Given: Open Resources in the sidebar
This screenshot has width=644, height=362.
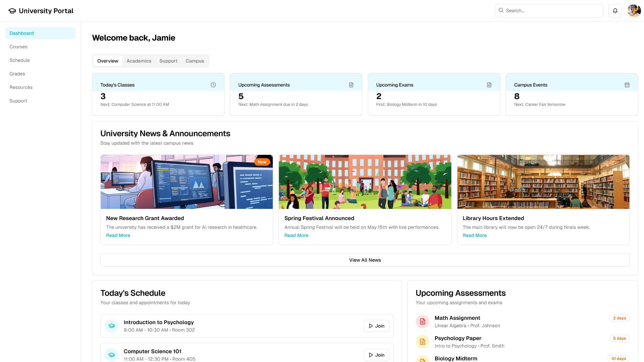Looking at the screenshot, I should pyautogui.click(x=40, y=87).
